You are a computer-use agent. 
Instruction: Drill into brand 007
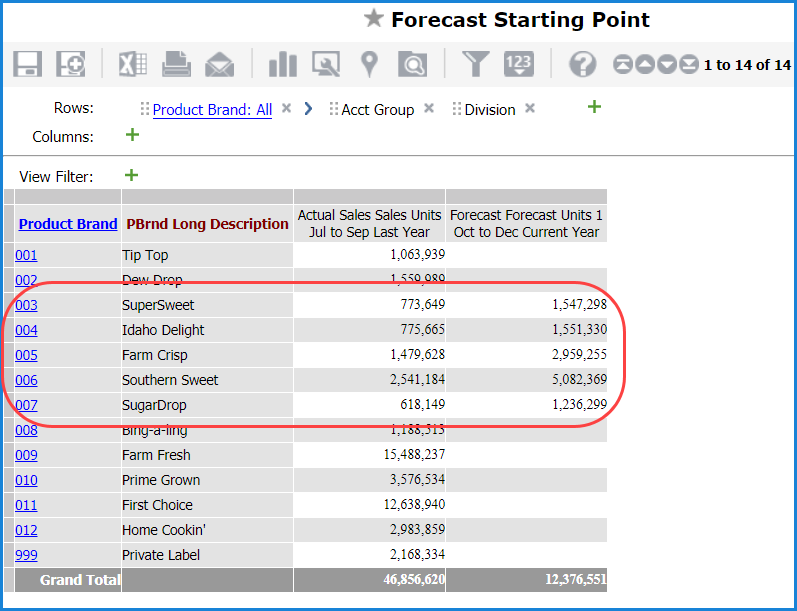[26, 405]
